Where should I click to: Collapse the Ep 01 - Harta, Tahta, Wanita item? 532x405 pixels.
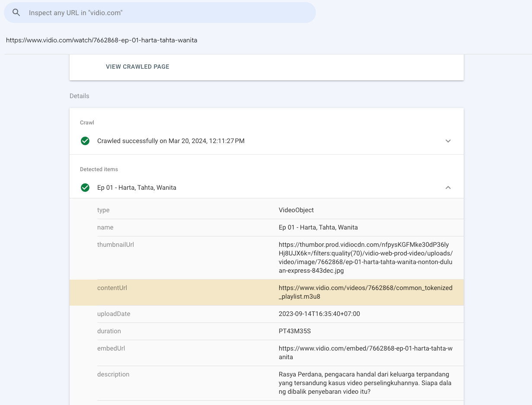[448, 188]
